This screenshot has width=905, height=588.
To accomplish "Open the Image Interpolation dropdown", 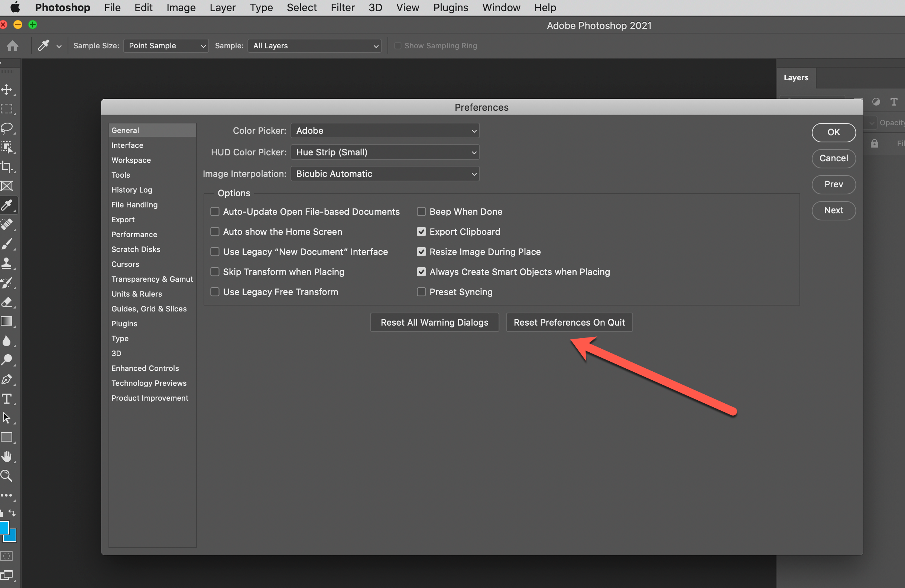I will tap(385, 174).
